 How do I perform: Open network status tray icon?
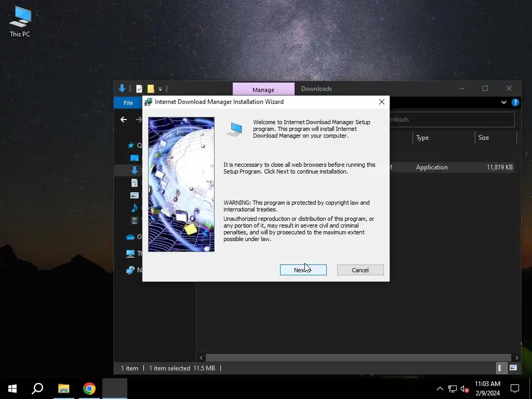(453, 389)
